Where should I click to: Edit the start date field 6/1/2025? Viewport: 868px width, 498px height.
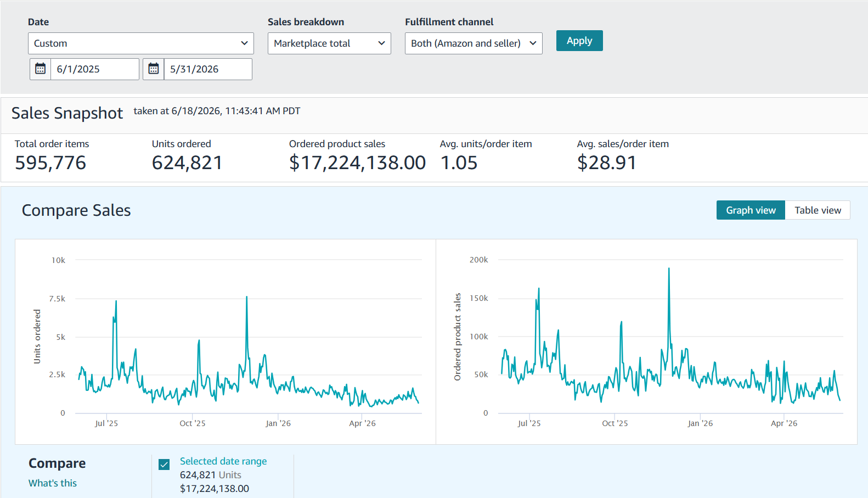(95, 69)
